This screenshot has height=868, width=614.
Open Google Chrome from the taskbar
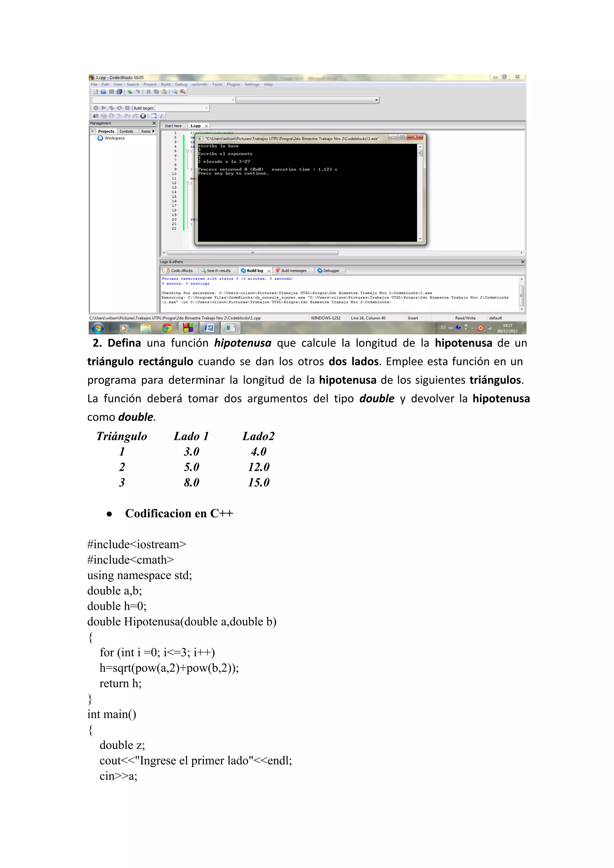click(x=167, y=328)
